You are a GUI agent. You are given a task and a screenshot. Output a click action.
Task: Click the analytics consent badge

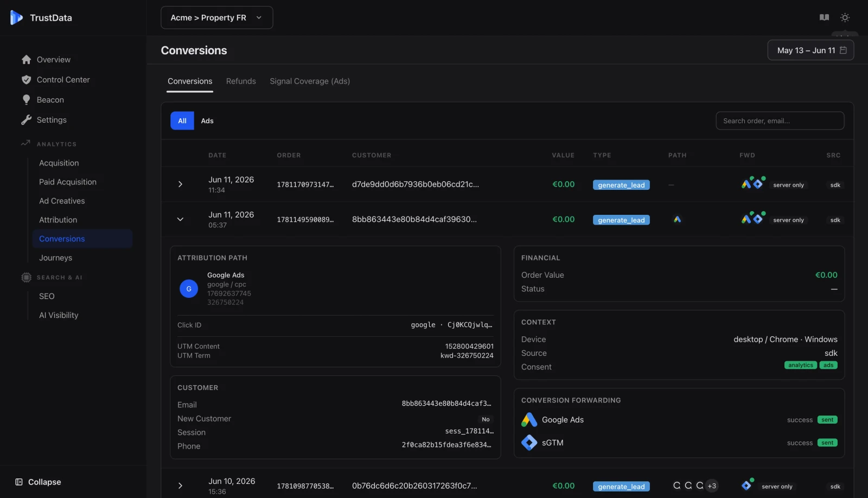click(x=801, y=365)
